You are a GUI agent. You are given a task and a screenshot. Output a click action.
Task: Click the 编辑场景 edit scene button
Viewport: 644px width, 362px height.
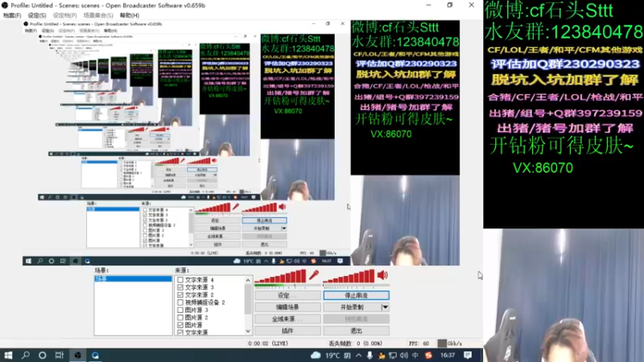point(287,307)
